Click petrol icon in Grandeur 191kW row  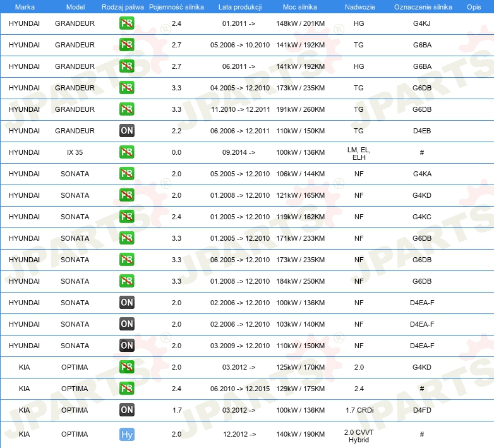[126, 109]
